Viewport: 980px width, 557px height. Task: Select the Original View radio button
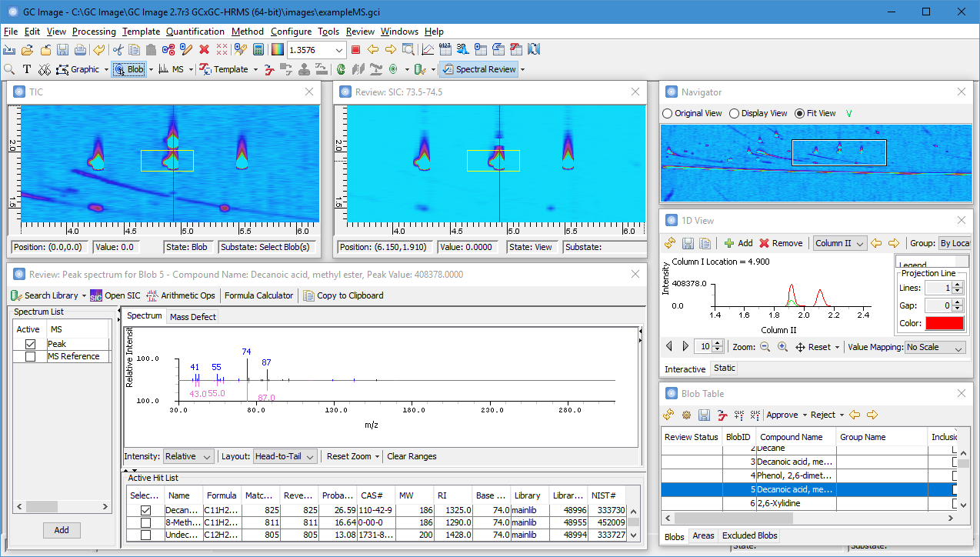point(667,113)
